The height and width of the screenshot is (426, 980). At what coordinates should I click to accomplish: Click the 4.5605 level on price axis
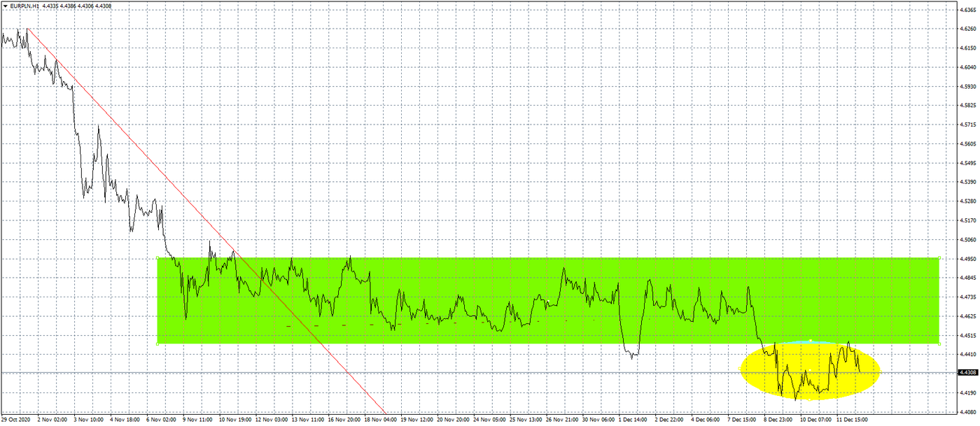(x=967, y=144)
